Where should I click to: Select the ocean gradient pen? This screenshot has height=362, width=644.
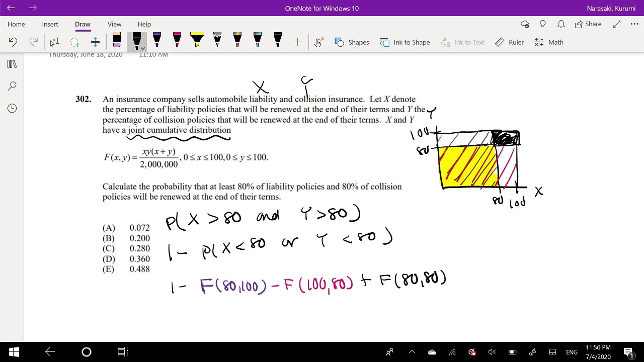258,41
